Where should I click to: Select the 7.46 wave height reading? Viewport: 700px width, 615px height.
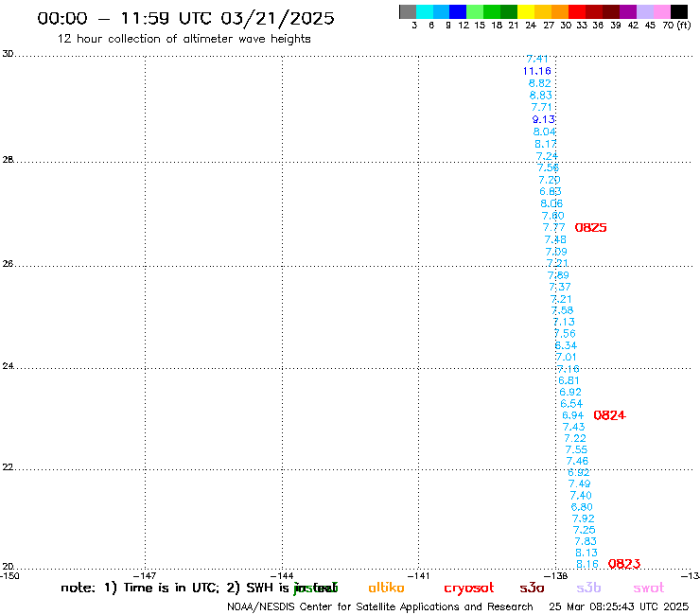coord(577,461)
